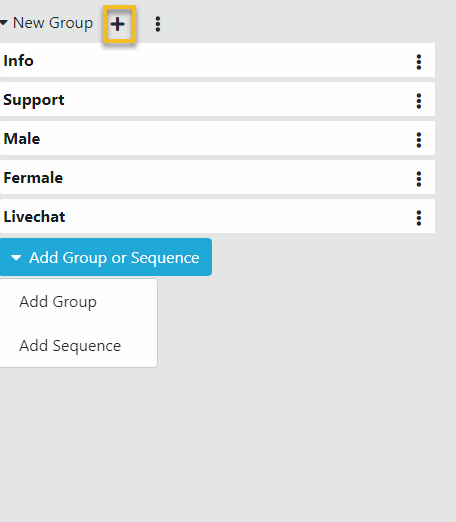This screenshot has height=522, width=456.
Task: Select the Info sequence row
Action: coord(217,60)
